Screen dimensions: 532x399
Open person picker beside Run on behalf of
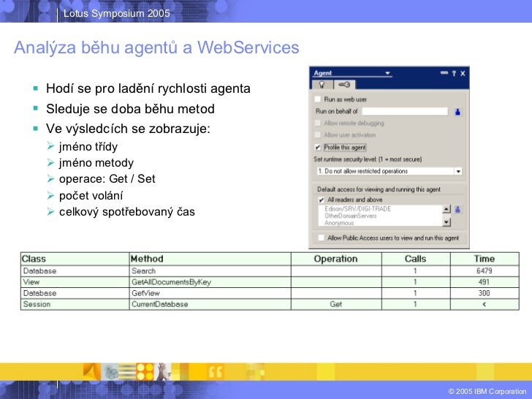[457, 112]
